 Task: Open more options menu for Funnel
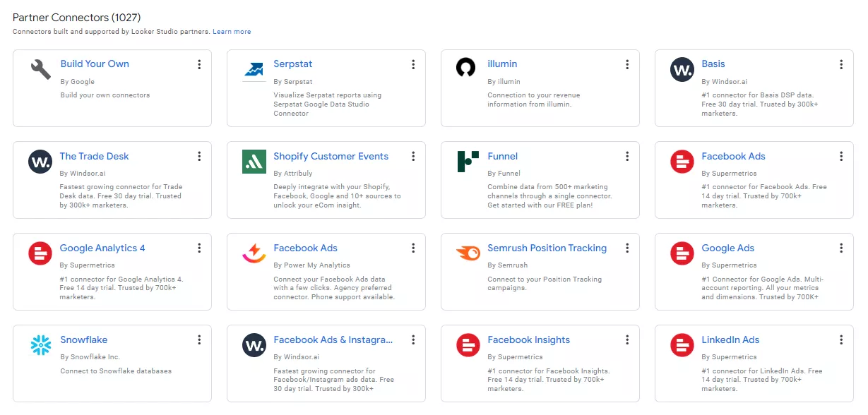coord(627,156)
